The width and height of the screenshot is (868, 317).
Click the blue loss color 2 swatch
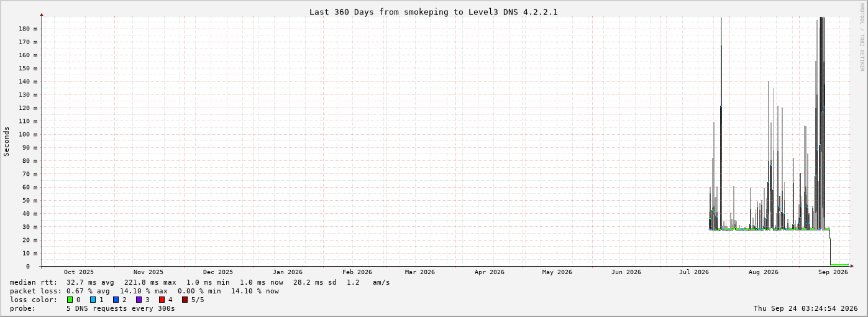[x=116, y=300]
